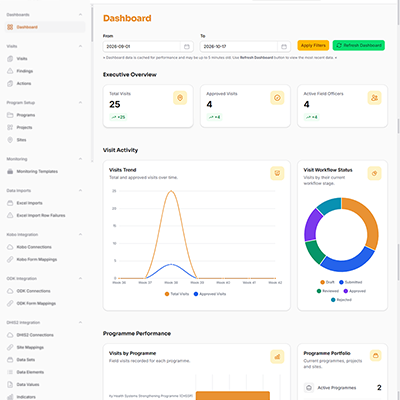The image size is (400, 400).
Task: Open the Visits page from sidebar
Action: coord(45,59)
